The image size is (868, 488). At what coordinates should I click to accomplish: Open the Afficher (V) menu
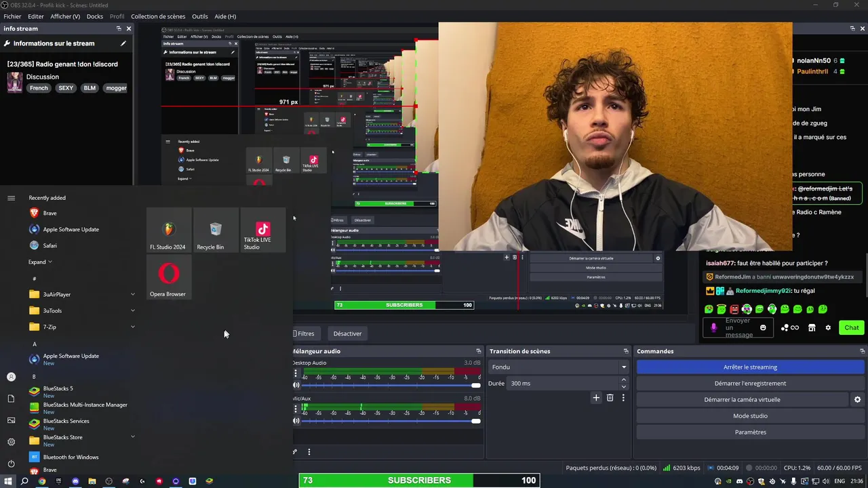[x=65, y=16]
